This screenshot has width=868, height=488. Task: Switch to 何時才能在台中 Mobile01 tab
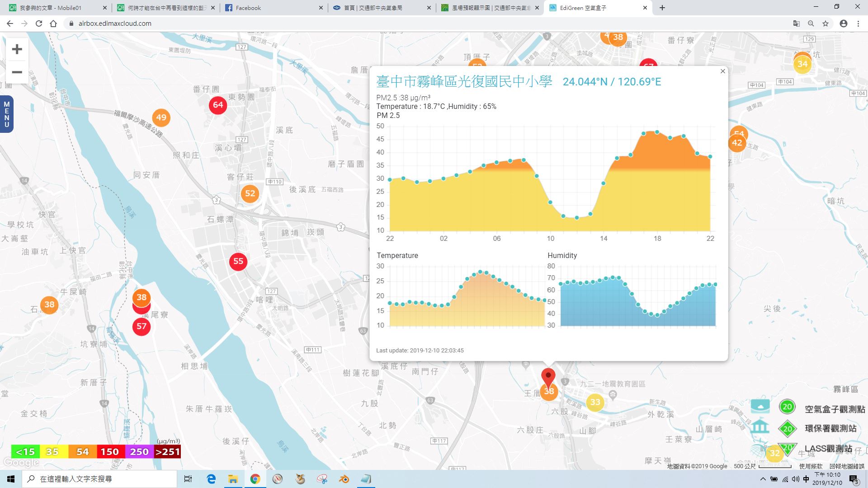coord(165,8)
